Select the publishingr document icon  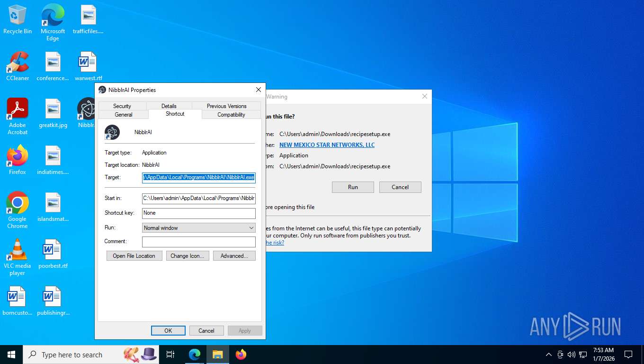click(x=53, y=300)
